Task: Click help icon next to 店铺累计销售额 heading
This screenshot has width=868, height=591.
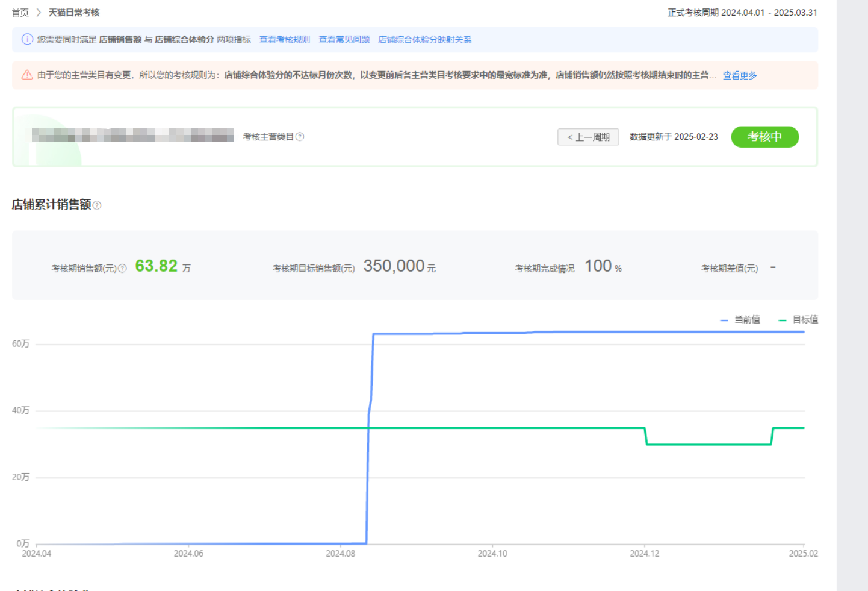Action: click(x=97, y=205)
